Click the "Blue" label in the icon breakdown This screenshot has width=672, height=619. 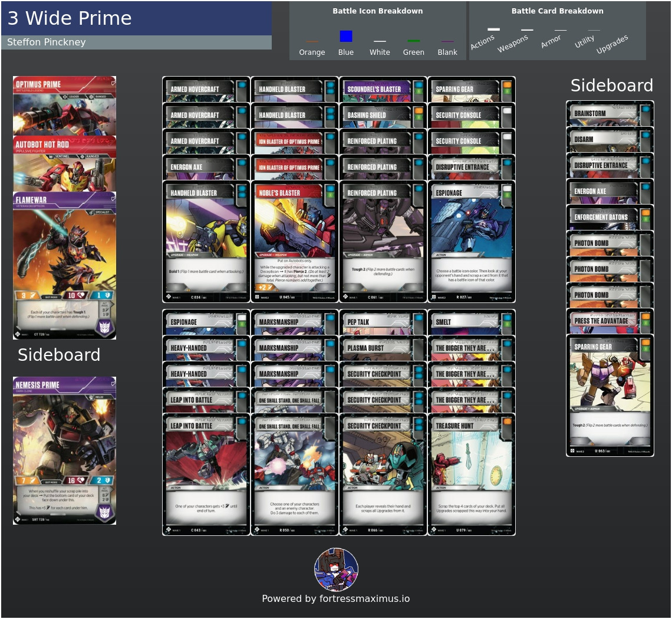click(346, 52)
